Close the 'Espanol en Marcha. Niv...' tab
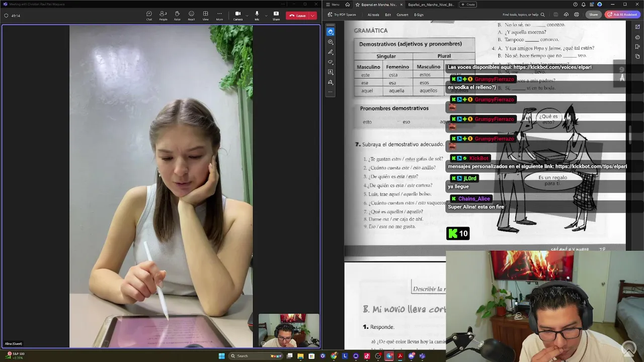 tap(401, 5)
